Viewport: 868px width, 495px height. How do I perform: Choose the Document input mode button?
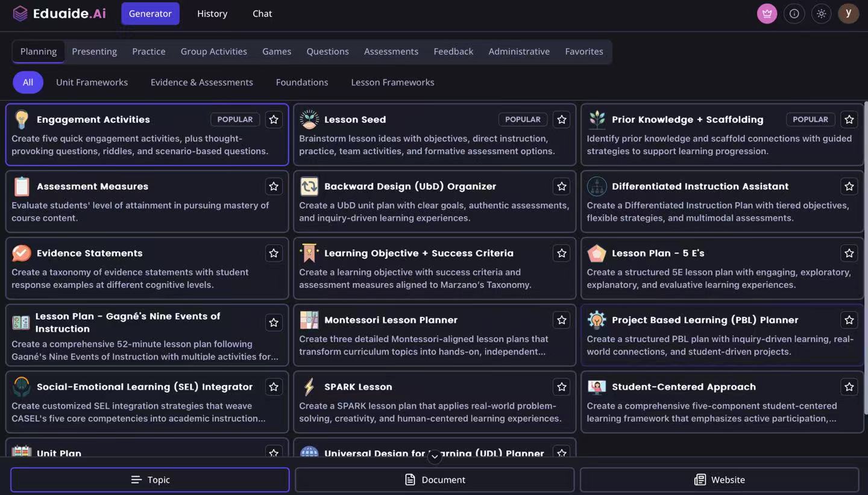click(435, 480)
